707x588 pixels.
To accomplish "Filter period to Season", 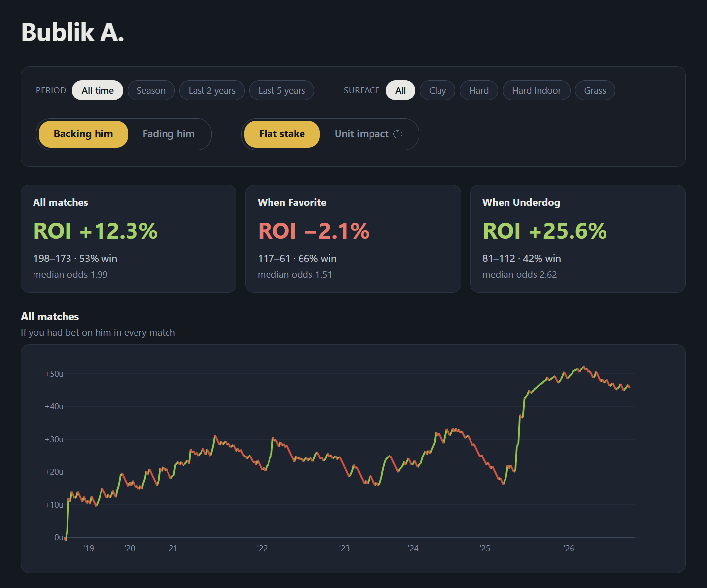I will coord(151,90).
